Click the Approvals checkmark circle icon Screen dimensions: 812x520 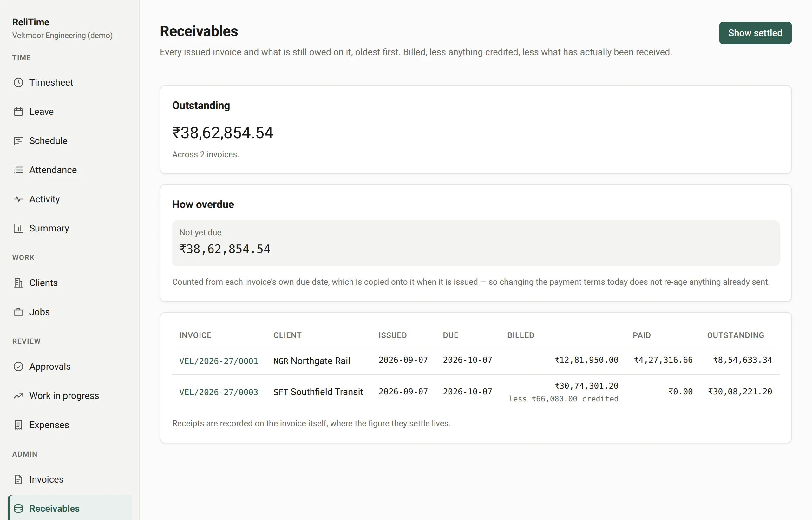pos(18,366)
